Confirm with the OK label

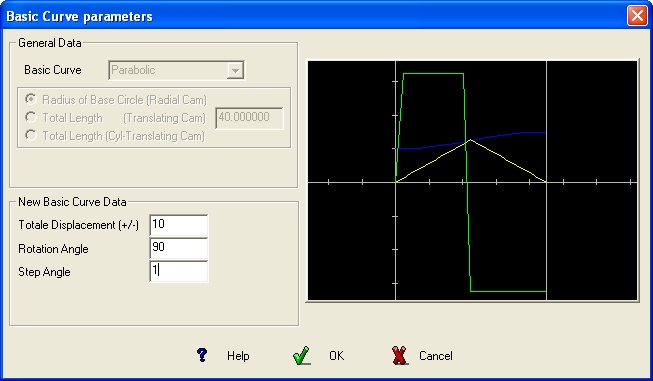[x=336, y=356]
